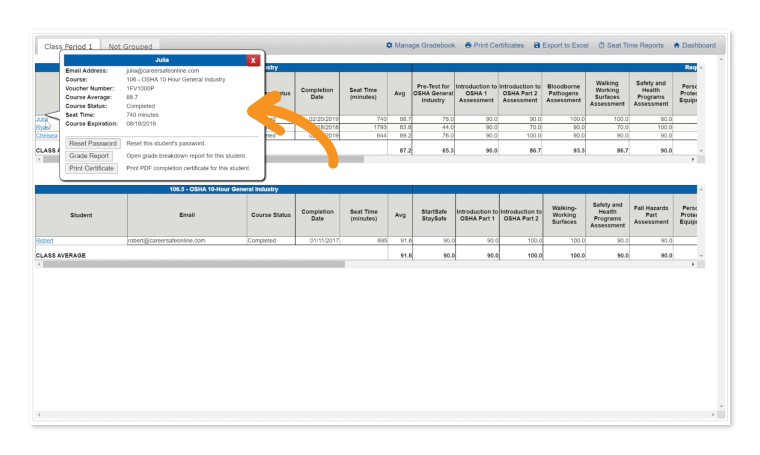The height and width of the screenshot is (455, 760).
Task: Click the second gradebook horizontal scrollbar thumb
Action: tap(194, 265)
